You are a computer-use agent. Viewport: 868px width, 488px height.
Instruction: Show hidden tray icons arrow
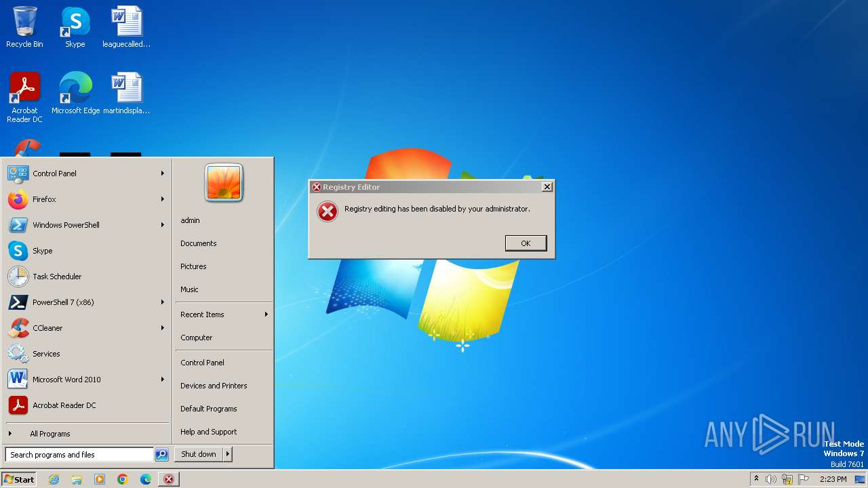point(756,479)
